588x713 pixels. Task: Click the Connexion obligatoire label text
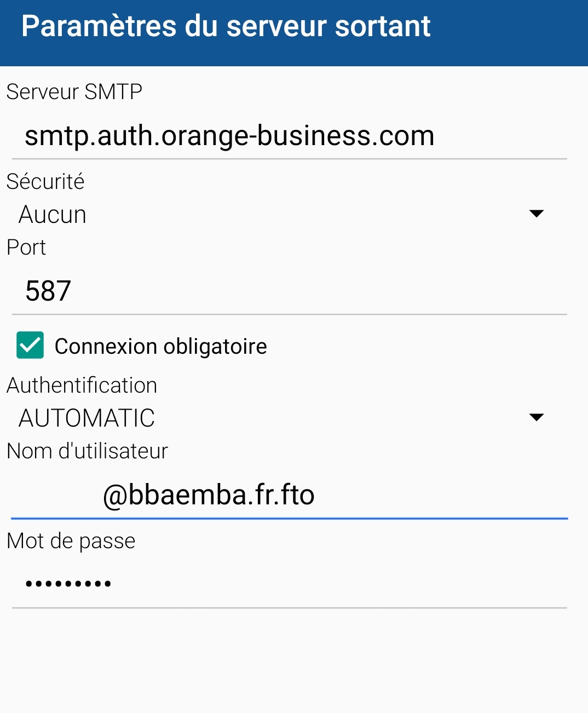point(160,347)
